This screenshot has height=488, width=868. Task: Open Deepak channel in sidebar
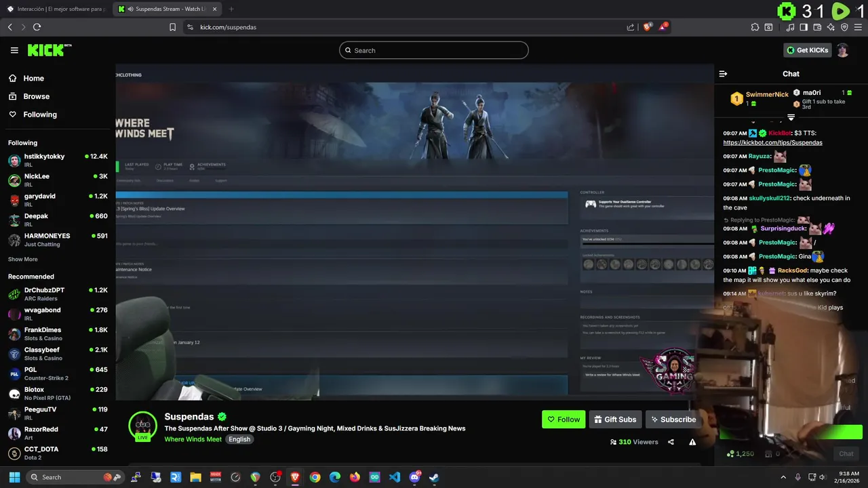point(57,220)
